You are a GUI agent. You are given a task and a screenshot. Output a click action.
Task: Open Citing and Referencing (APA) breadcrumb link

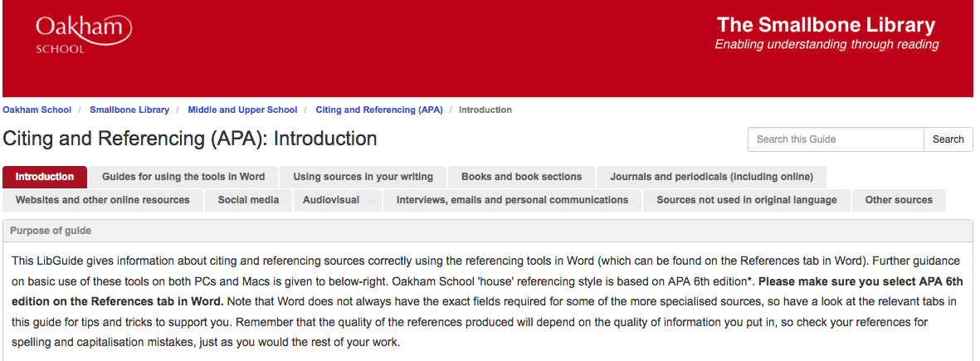point(379,110)
